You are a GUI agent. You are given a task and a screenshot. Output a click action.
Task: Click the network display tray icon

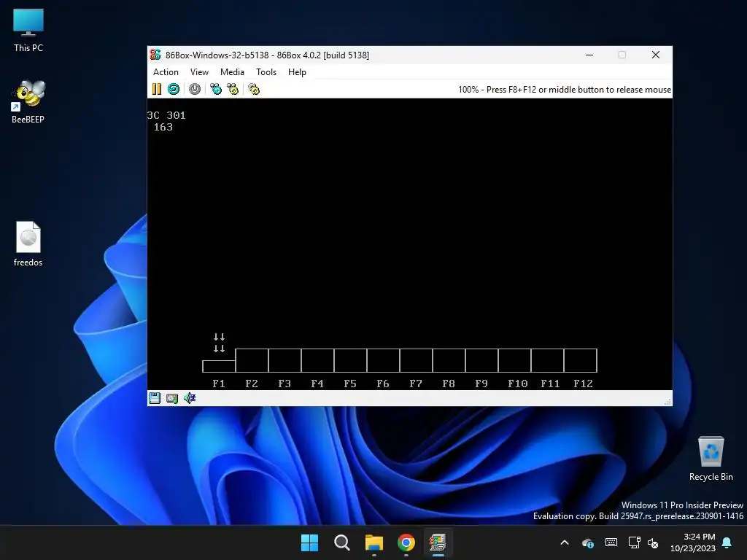634,542
